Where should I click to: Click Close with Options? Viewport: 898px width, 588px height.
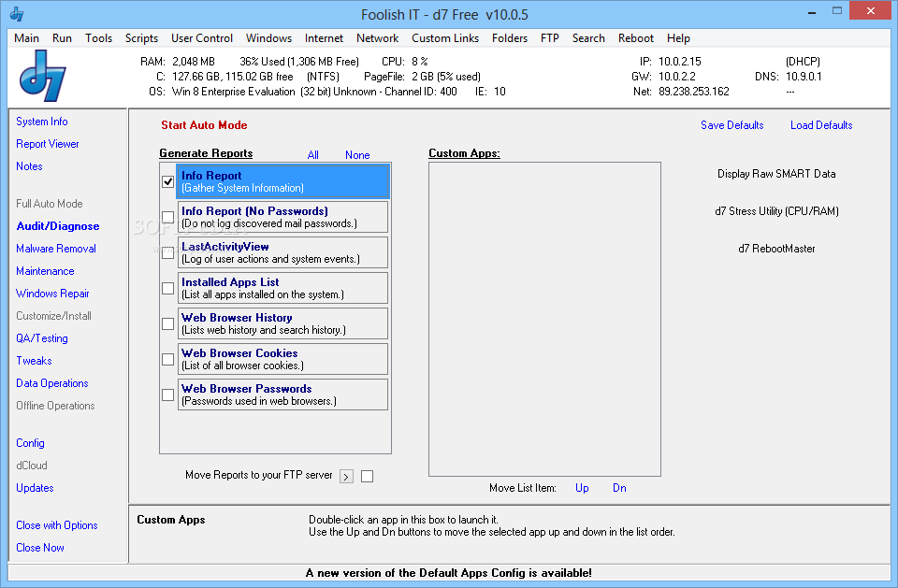(x=57, y=525)
